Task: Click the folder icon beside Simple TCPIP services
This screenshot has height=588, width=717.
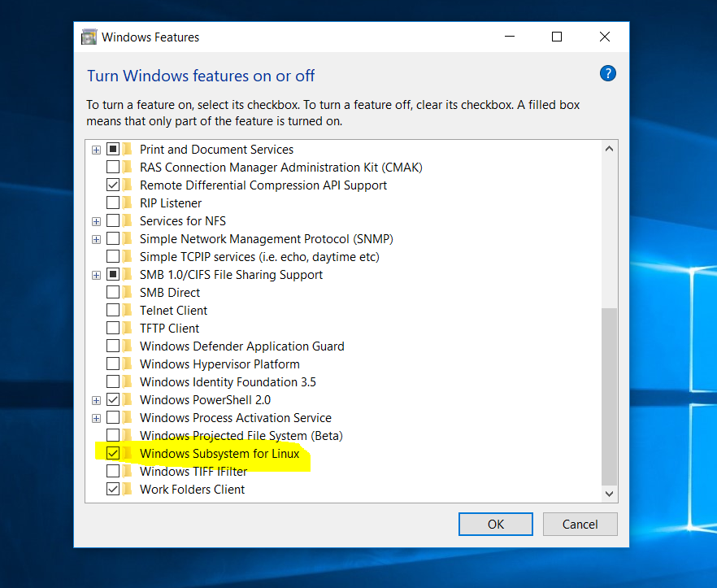Action: pyautogui.click(x=128, y=256)
